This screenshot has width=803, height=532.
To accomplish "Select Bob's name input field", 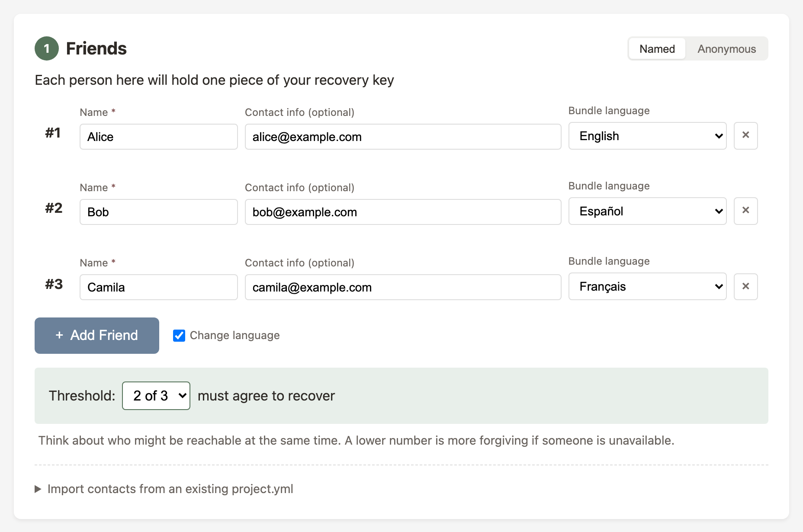I will (158, 212).
